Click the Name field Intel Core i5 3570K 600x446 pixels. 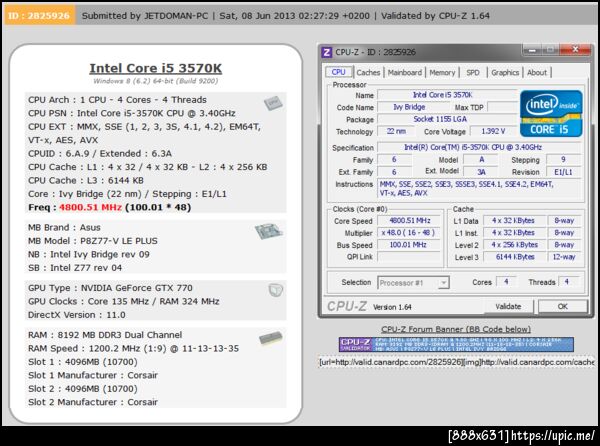447,95
